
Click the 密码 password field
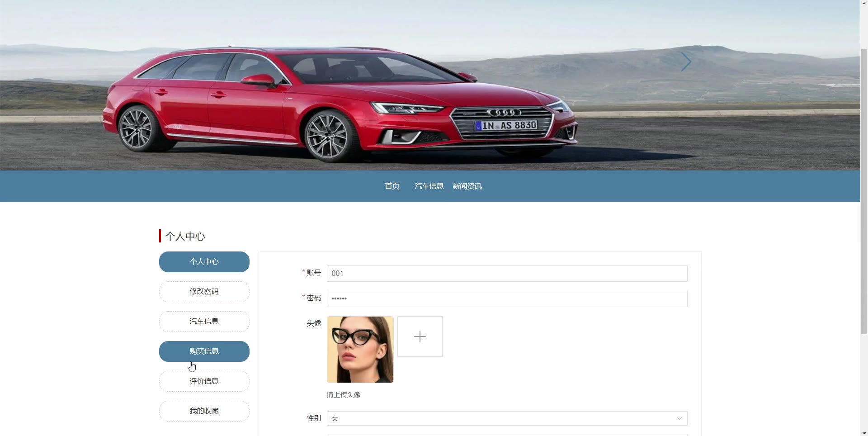point(507,299)
